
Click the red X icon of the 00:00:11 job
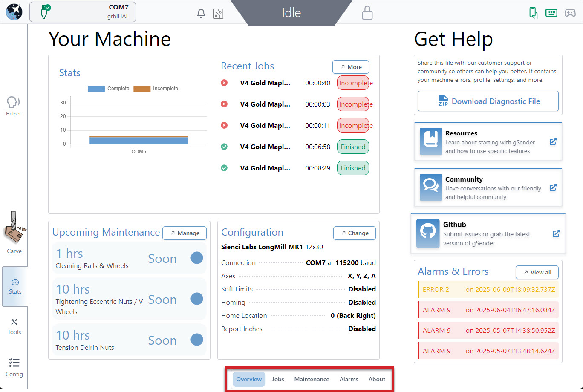(x=224, y=125)
